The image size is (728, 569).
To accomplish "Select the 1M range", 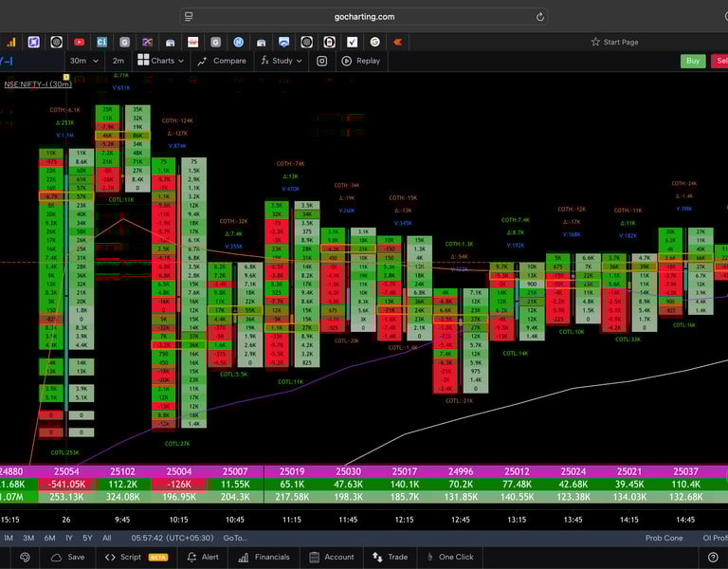I will point(9,538).
